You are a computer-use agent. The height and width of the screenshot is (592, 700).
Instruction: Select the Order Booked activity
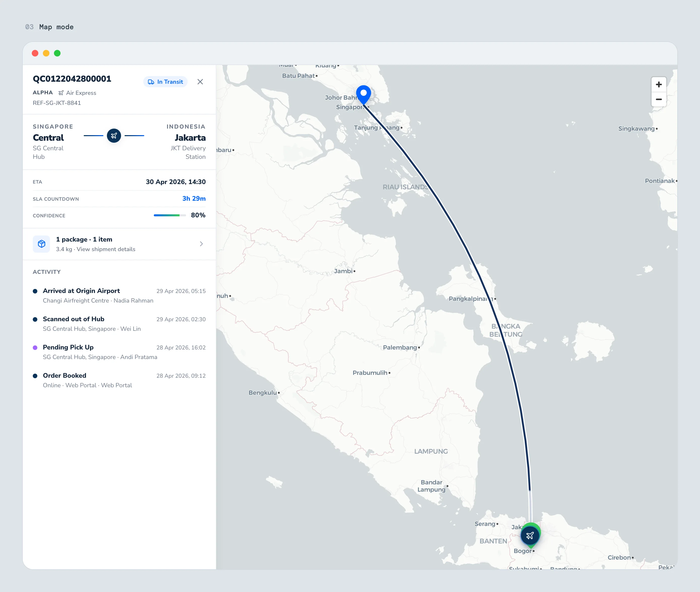[x=119, y=380]
